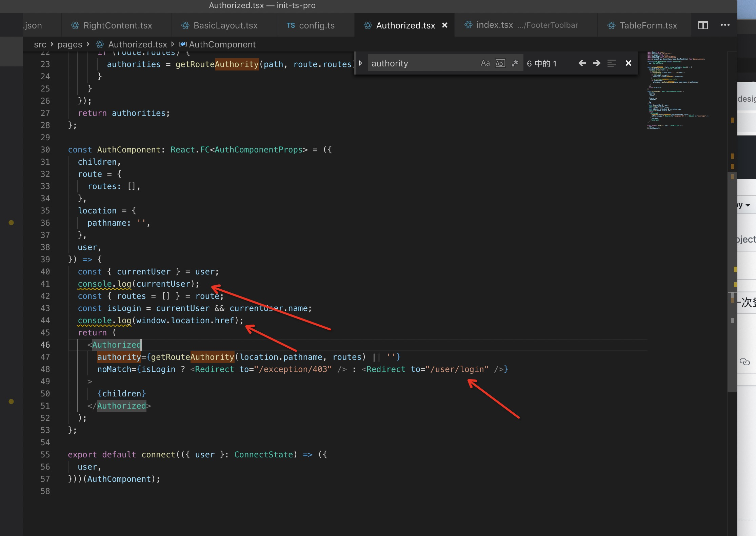
Task: Close the Authorized.tsx tab
Action: click(x=445, y=25)
